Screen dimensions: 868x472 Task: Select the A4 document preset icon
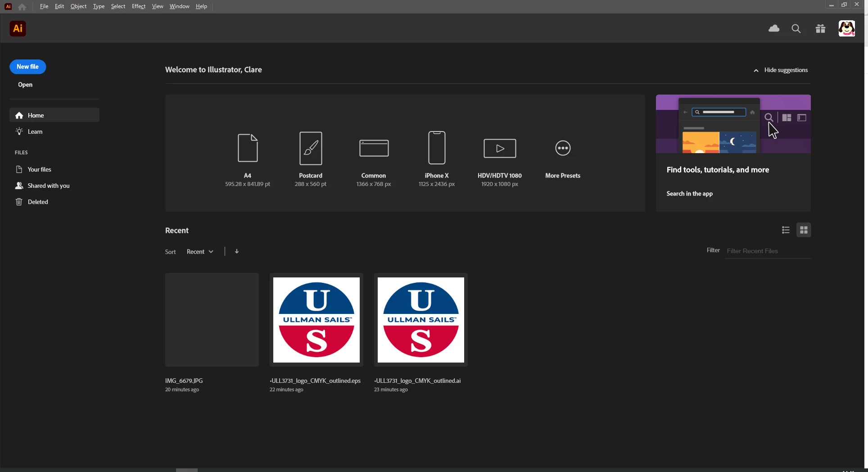tap(248, 148)
